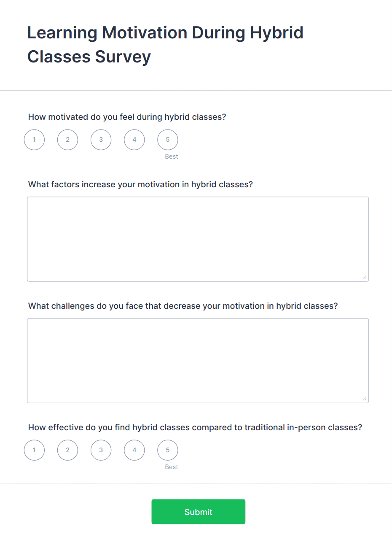Click the resize handle of factors text area
392x545 pixels.
coord(365,277)
